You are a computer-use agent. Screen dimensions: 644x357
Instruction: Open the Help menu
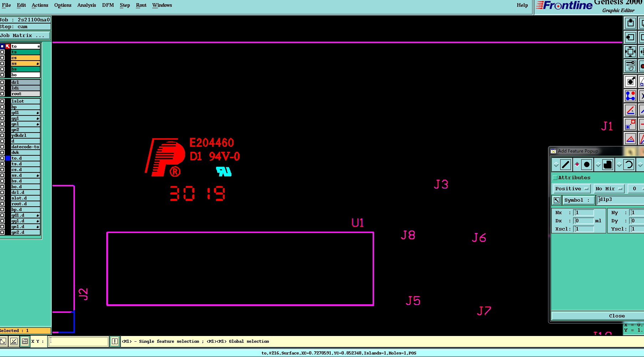coord(522,5)
